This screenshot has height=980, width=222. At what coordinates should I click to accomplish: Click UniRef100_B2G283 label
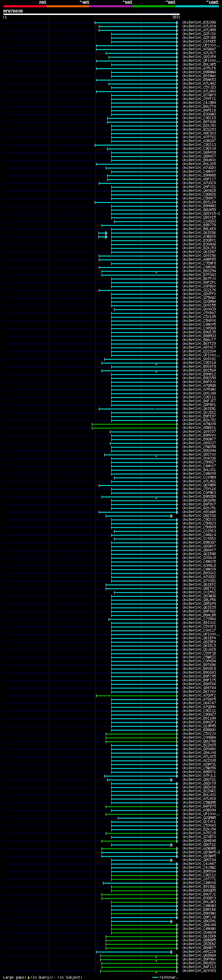click(x=199, y=130)
